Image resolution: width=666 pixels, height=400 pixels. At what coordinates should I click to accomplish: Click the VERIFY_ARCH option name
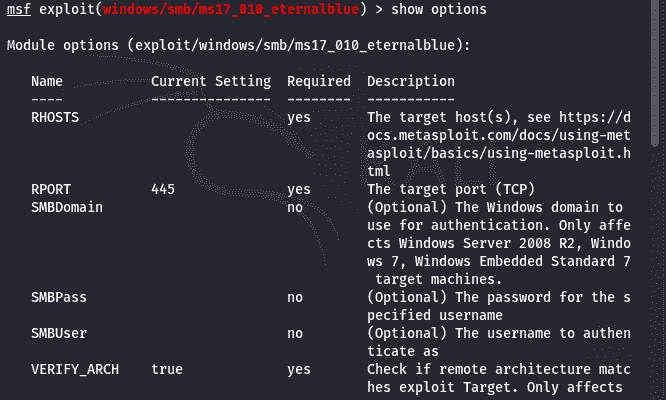(75, 369)
